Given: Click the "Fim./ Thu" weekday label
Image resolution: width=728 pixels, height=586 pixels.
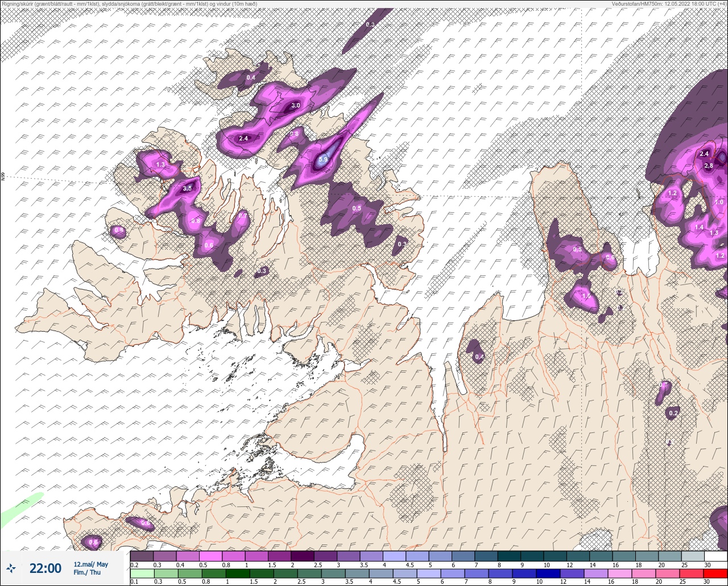Looking at the screenshot, I should [x=87, y=572].
